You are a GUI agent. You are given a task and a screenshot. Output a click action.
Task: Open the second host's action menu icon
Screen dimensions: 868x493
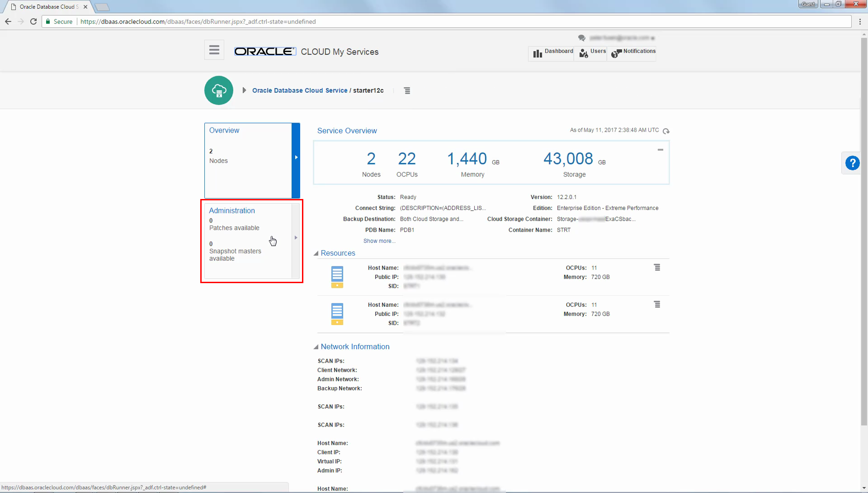point(657,305)
